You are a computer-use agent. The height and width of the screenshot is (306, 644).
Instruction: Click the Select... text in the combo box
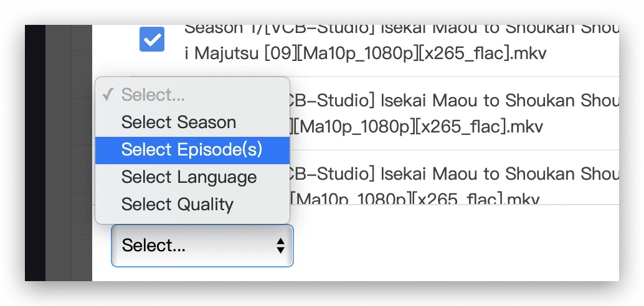(154, 245)
